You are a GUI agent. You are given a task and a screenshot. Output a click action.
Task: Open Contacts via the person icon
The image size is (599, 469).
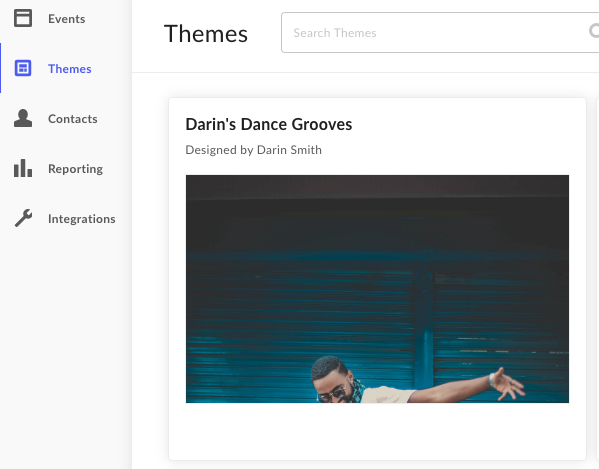(x=23, y=118)
